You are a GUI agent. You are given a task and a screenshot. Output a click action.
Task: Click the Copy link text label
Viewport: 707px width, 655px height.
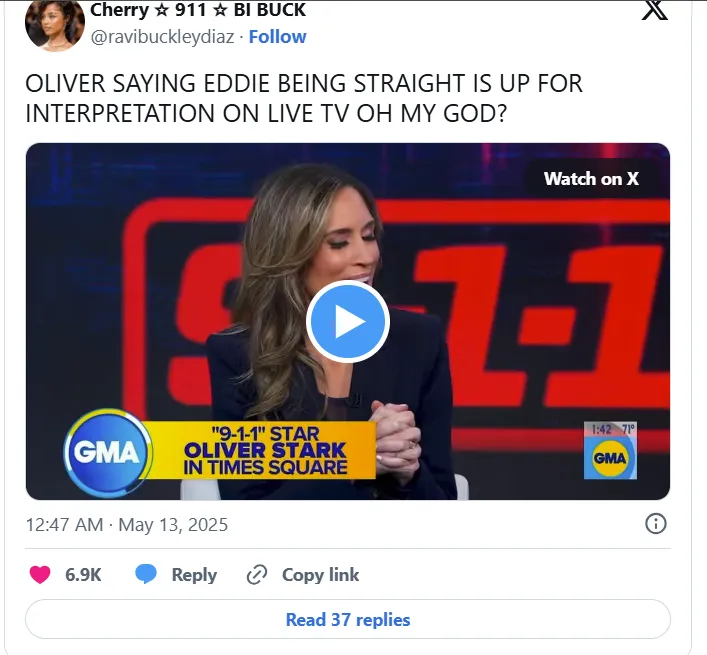[321, 575]
